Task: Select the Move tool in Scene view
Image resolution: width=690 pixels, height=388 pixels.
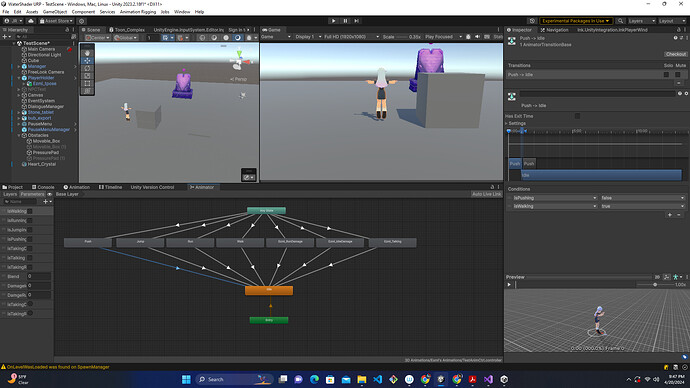Action: (x=87, y=60)
